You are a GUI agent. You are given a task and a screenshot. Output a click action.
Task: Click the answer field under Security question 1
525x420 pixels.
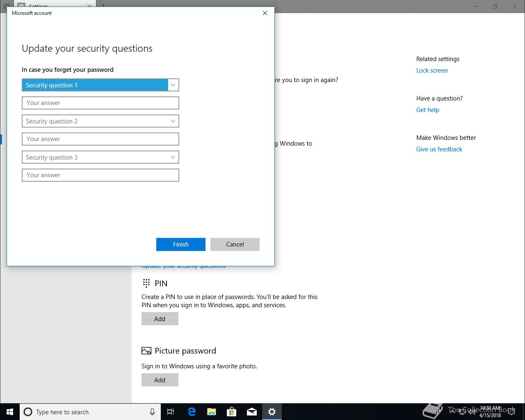100,103
